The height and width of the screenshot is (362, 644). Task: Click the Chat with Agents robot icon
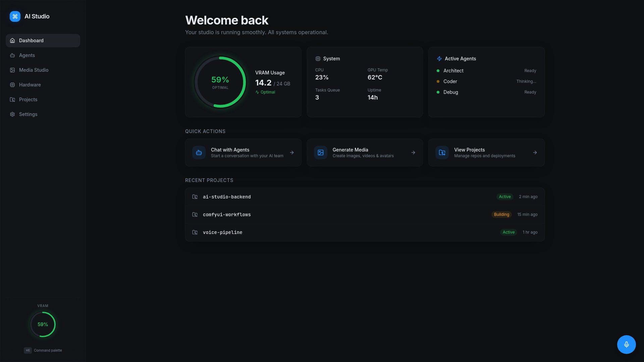click(x=199, y=153)
